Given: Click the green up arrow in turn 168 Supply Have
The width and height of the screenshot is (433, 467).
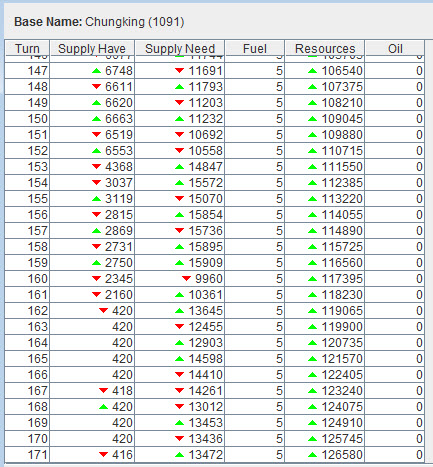Looking at the screenshot, I should [x=104, y=407].
